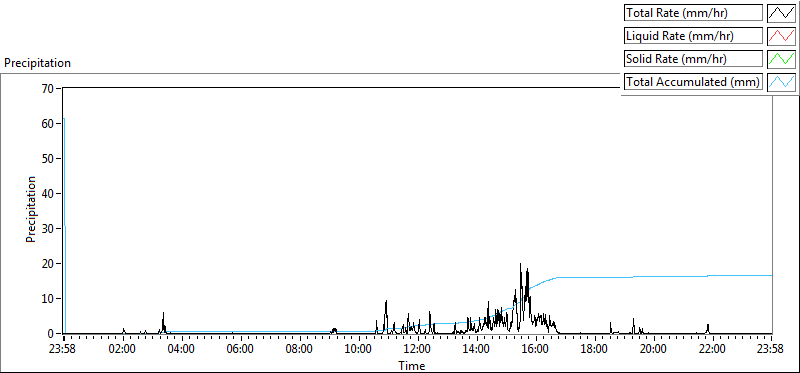Image resolution: width=800 pixels, height=373 pixels.
Task: Click the 18:00 x-axis time label
Action: 594,350
